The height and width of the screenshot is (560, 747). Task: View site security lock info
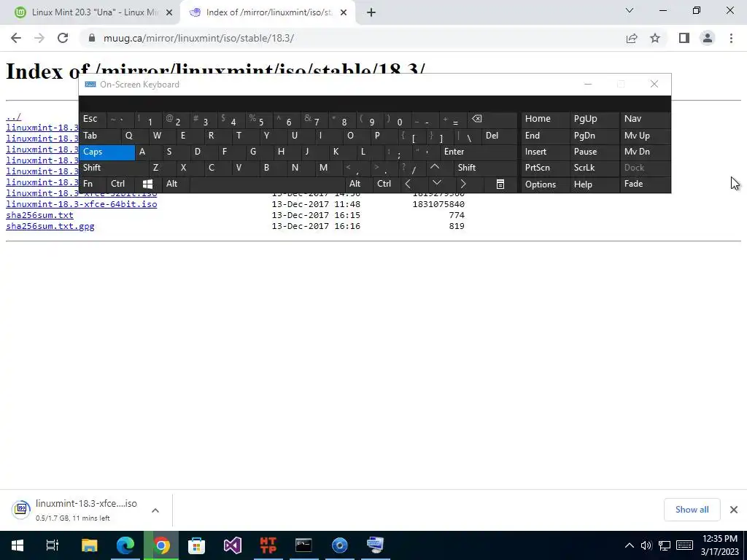click(x=92, y=38)
